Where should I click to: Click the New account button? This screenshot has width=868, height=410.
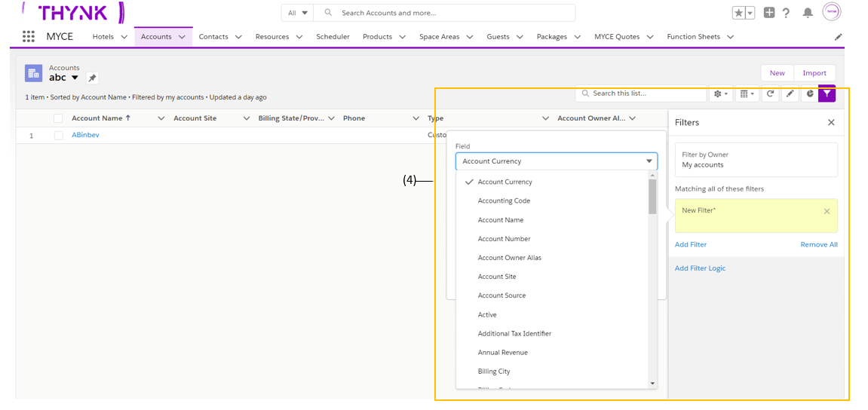[778, 73]
